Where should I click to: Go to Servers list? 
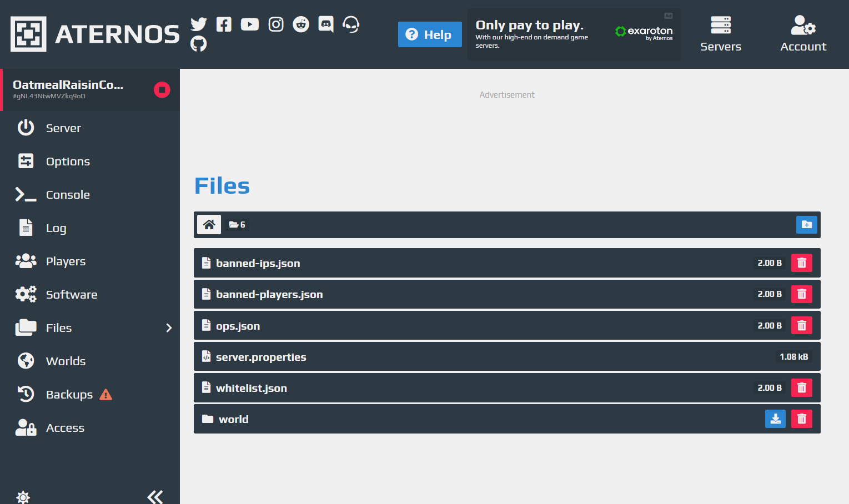click(721, 34)
